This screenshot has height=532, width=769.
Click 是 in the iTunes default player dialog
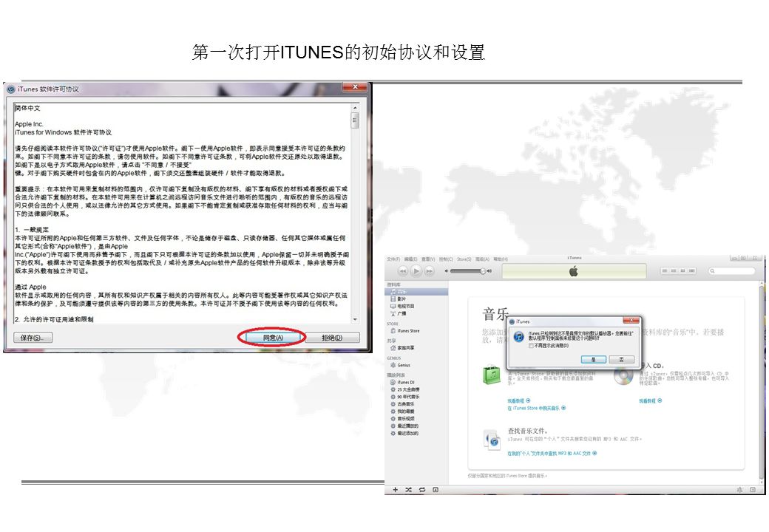coord(594,360)
